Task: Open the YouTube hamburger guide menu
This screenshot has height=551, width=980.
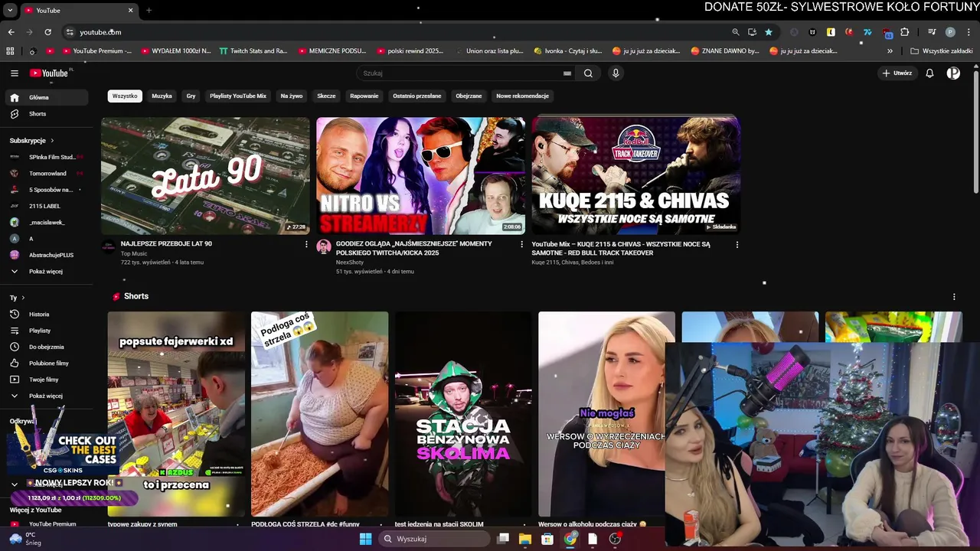Action: [15, 73]
